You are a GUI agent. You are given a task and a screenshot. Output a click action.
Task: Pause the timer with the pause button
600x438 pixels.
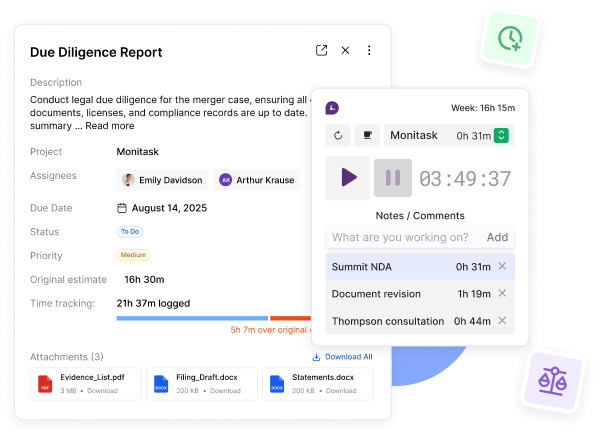393,178
